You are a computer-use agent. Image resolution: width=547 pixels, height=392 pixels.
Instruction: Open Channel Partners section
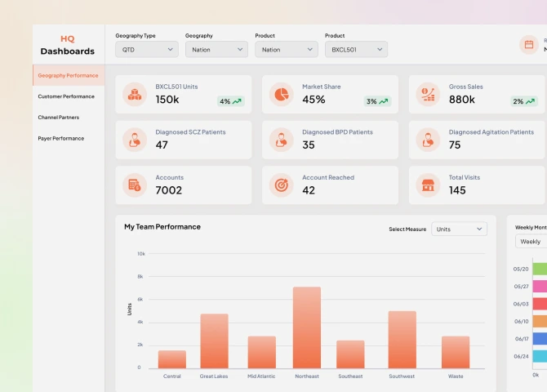59,118
